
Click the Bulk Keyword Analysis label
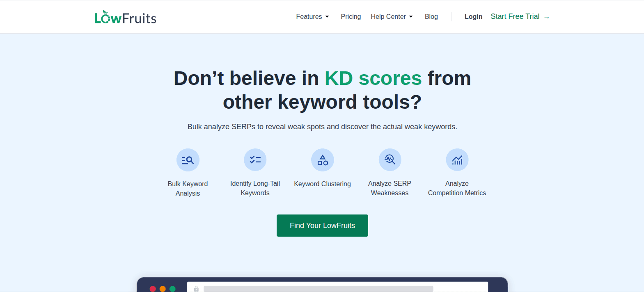point(188,189)
